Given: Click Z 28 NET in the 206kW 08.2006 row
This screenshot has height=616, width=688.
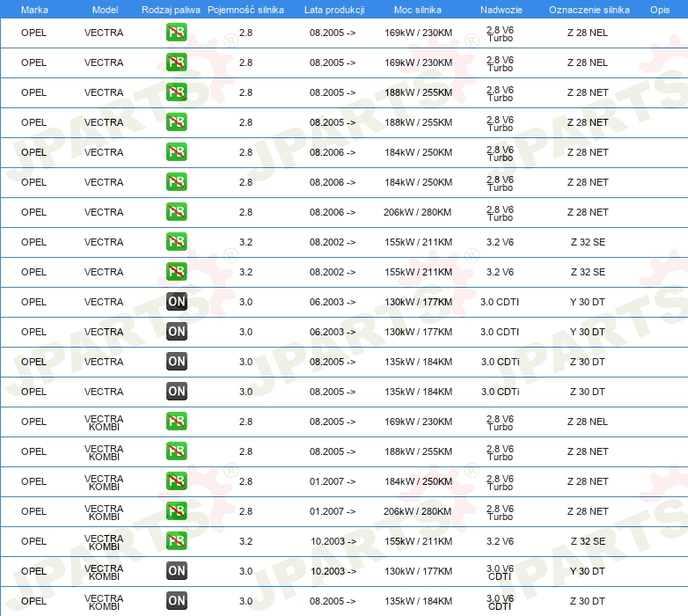Looking at the screenshot, I should pyautogui.click(x=588, y=212).
